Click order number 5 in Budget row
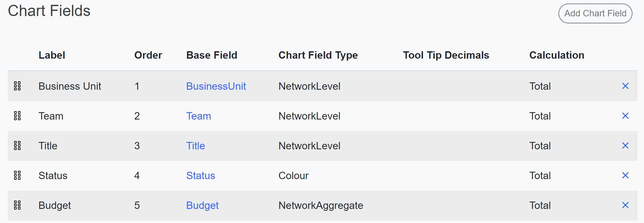 [137, 205]
